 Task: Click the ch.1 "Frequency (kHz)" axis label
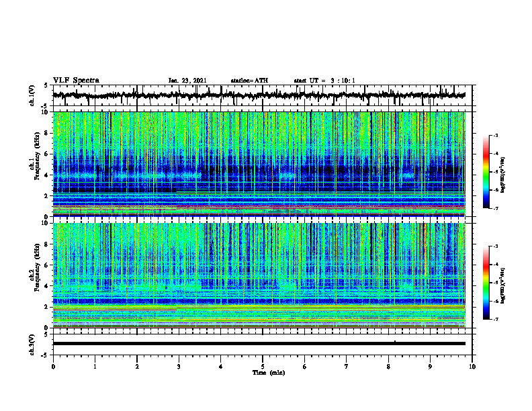click(38, 156)
